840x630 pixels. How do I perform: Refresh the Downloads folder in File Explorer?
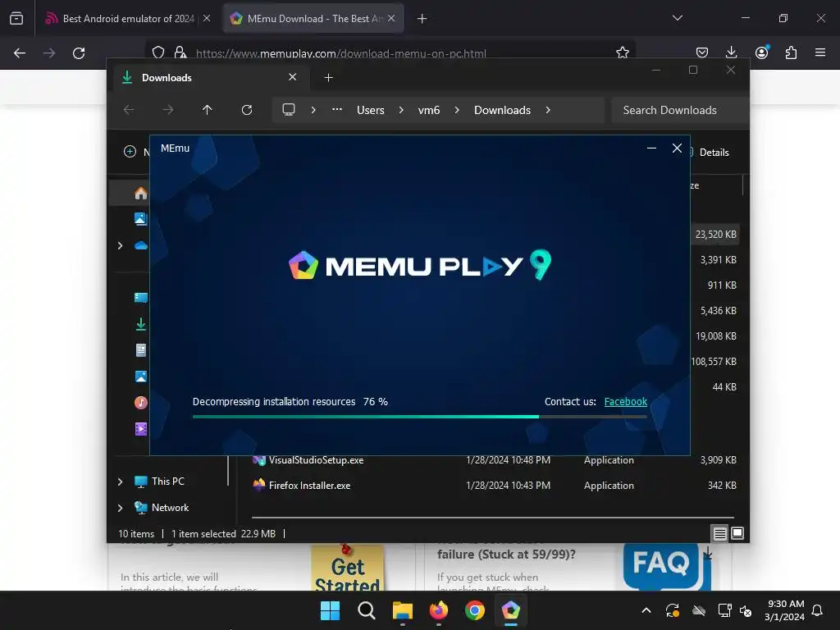click(x=246, y=110)
